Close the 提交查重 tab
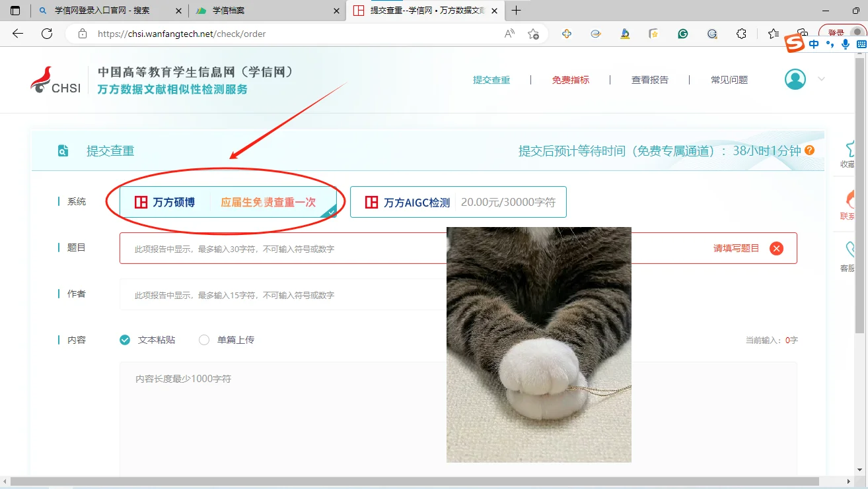 tap(495, 11)
